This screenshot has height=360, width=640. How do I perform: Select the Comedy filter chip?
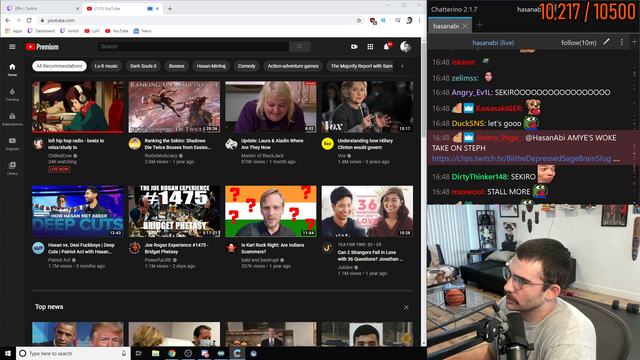(x=247, y=66)
